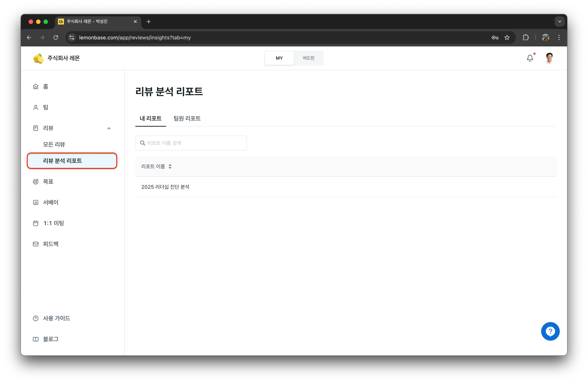This screenshot has height=383, width=588.
Task: Open the 2025 리더십 진단 분석 report
Action: point(165,187)
